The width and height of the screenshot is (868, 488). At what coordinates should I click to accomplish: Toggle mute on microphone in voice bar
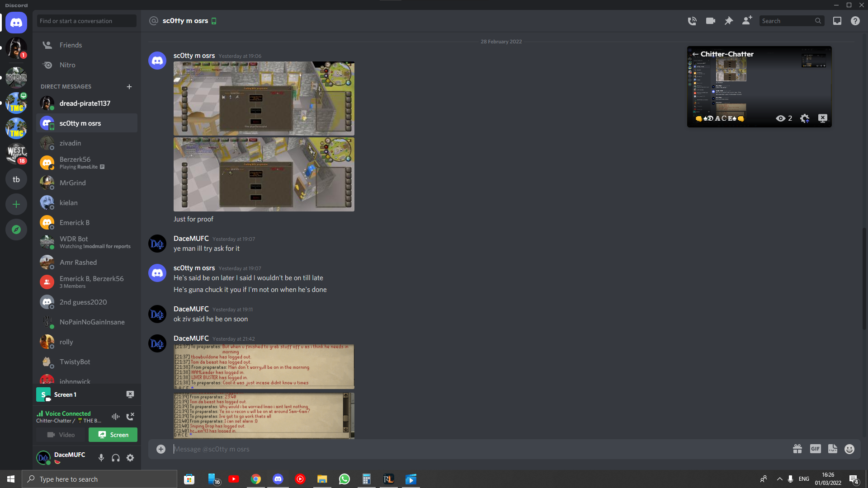[101, 457]
